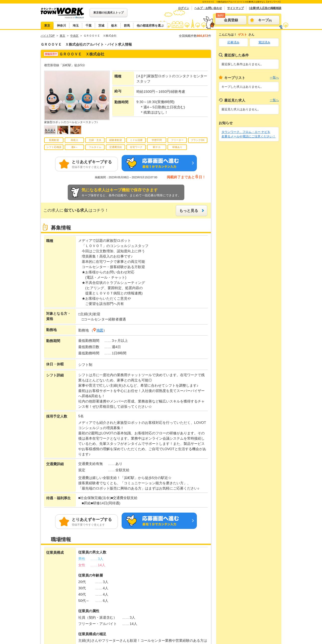Click the star icon in キープリスト heading

[221, 77]
